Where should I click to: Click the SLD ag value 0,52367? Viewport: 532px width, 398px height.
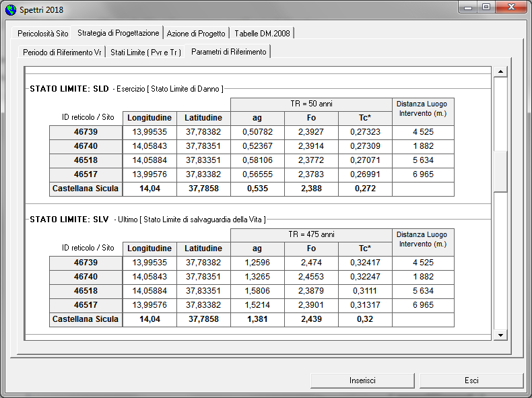click(257, 146)
